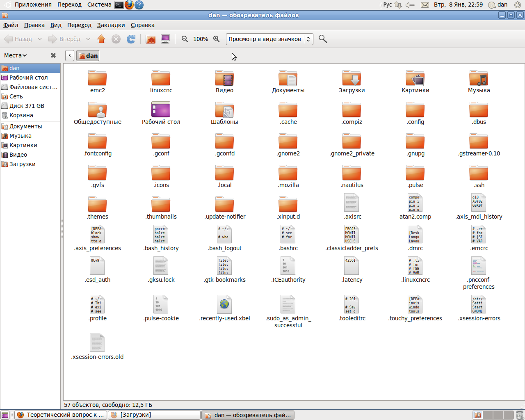Open the Приложения panel menu

(33, 5)
